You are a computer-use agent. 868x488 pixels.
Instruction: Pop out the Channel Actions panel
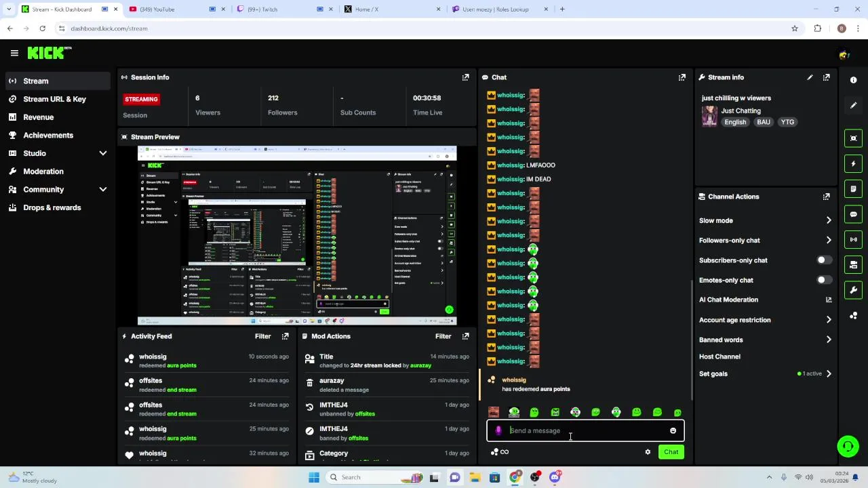point(826,197)
